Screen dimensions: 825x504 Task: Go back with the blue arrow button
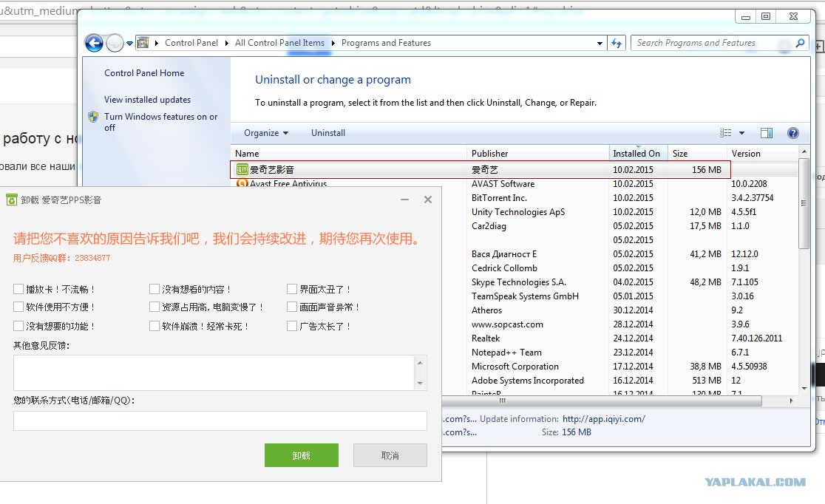coord(94,43)
